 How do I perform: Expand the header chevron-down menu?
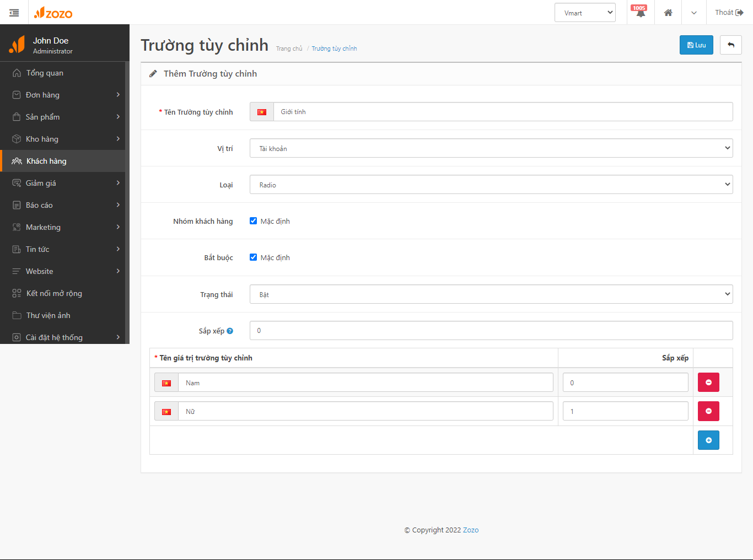pos(694,13)
